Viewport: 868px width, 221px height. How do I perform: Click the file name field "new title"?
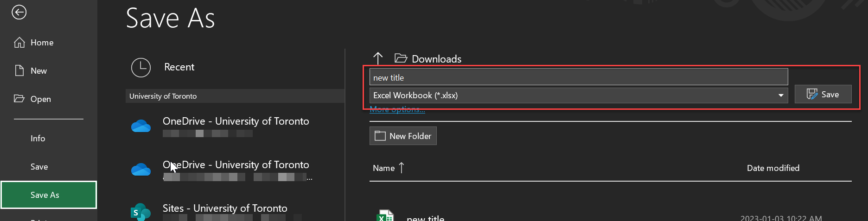click(x=578, y=77)
